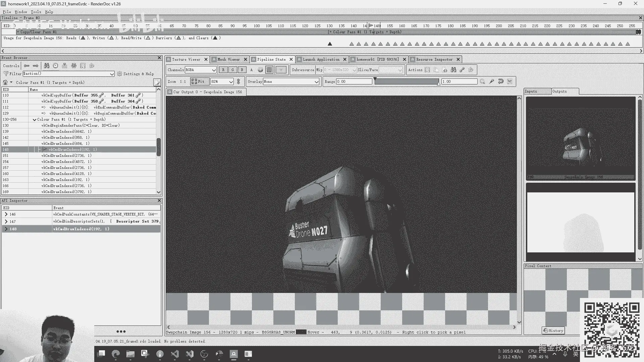Click the range picker wand icon
The width and height of the screenshot is (644, 362).
[x=492, y=81]
